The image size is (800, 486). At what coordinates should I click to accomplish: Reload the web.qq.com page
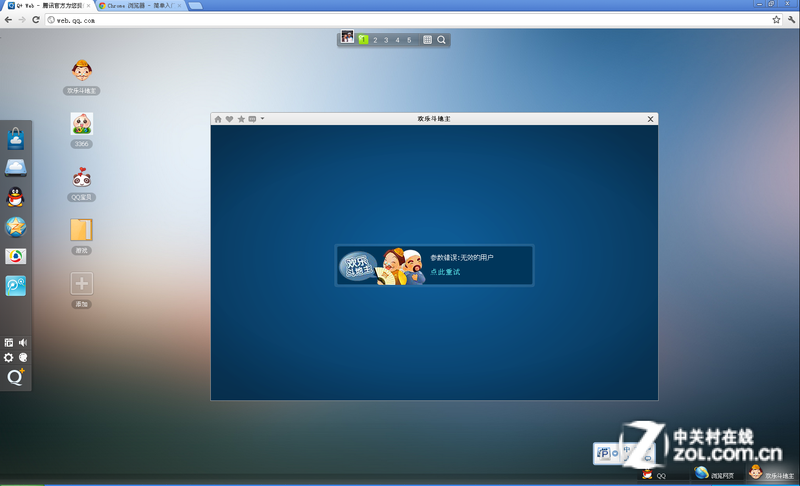pos(36,20)
